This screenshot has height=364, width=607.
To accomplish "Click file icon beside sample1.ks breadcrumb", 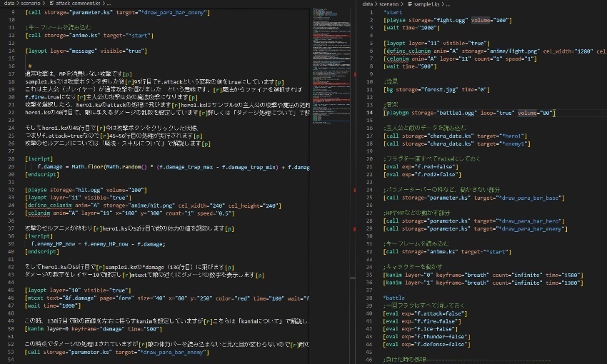I will 410,4.
